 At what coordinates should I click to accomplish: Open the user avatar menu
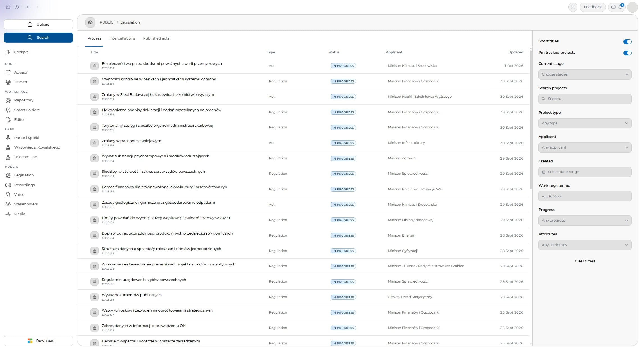(x=632, y=7)
